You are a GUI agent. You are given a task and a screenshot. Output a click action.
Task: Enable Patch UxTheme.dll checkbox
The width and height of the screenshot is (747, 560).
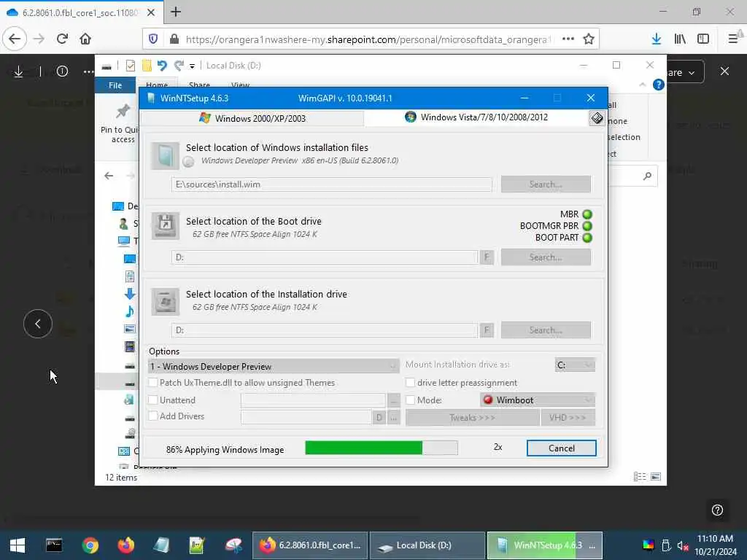click(x=153, y=382)
